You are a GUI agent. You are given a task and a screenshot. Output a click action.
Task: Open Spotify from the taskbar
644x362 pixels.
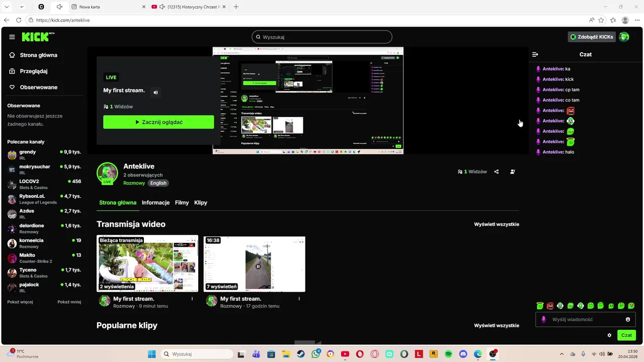449,354
